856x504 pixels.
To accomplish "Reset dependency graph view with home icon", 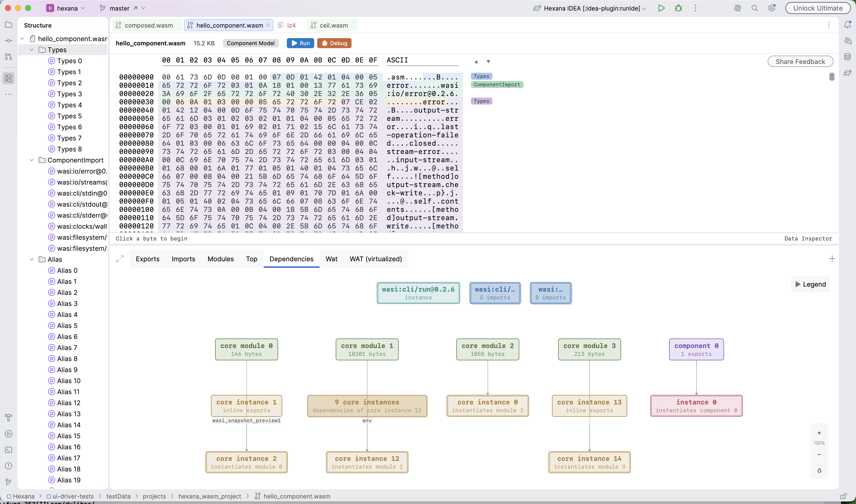I will click(819, 470).
